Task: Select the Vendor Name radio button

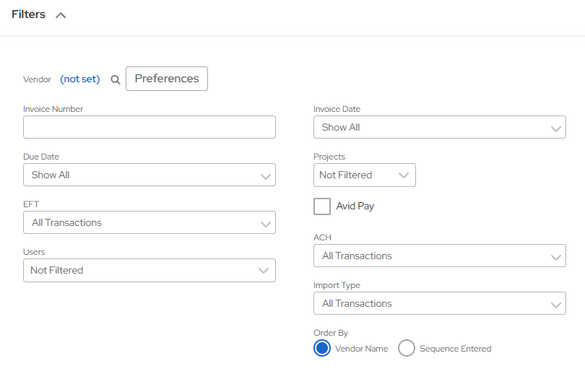Action: (322, 349)
